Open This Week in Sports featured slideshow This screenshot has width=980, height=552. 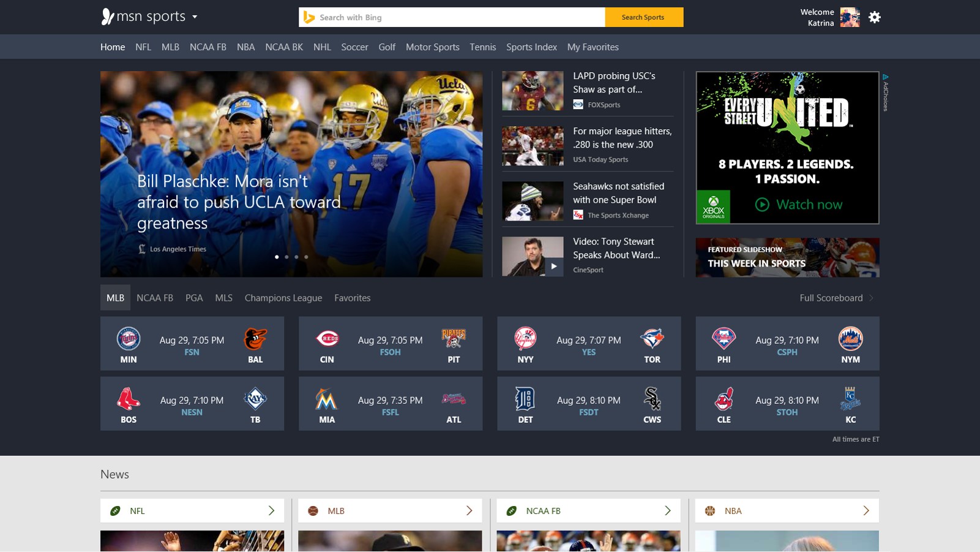click(x=787, y=257)
